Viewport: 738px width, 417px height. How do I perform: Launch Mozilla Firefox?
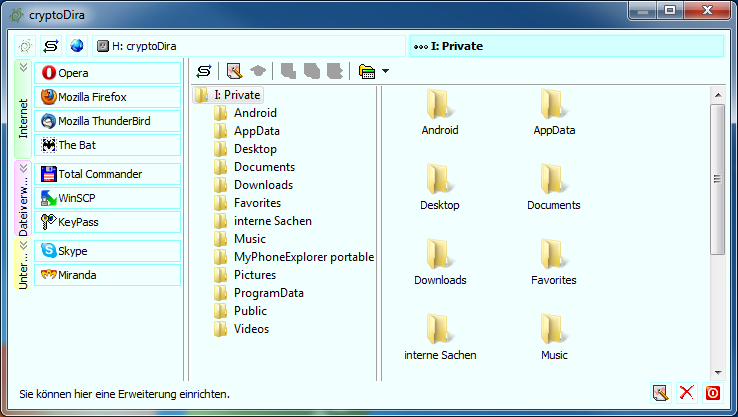tap(107, 97)
